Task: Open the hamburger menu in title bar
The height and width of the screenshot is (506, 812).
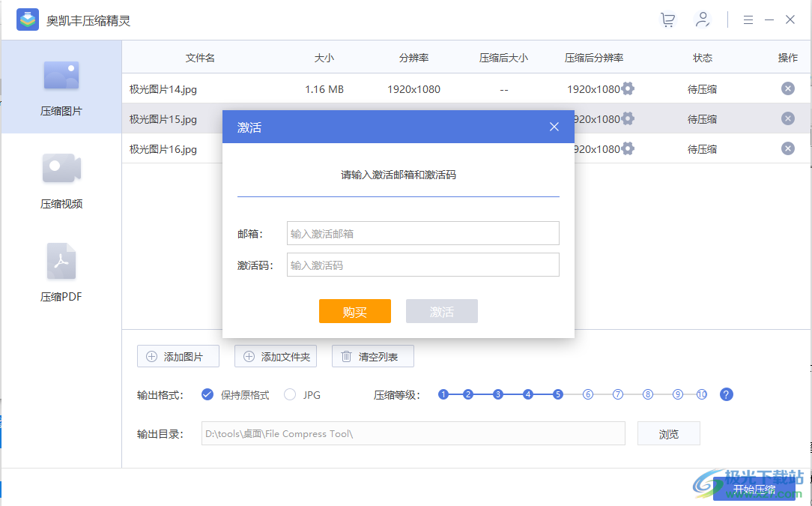Action: pyautogui.click(x=748, y=19)
